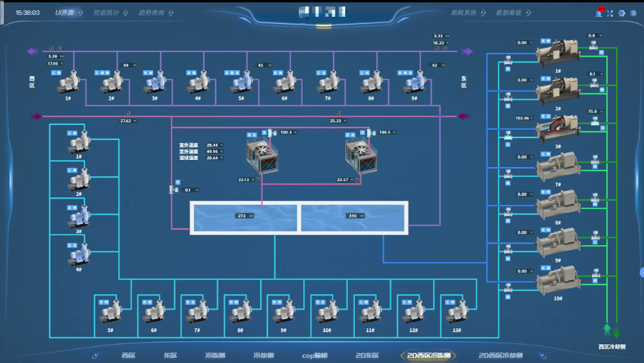Select left-column pump 3#
The width and height of the screenshot is (644, 363).
point(79,217)
